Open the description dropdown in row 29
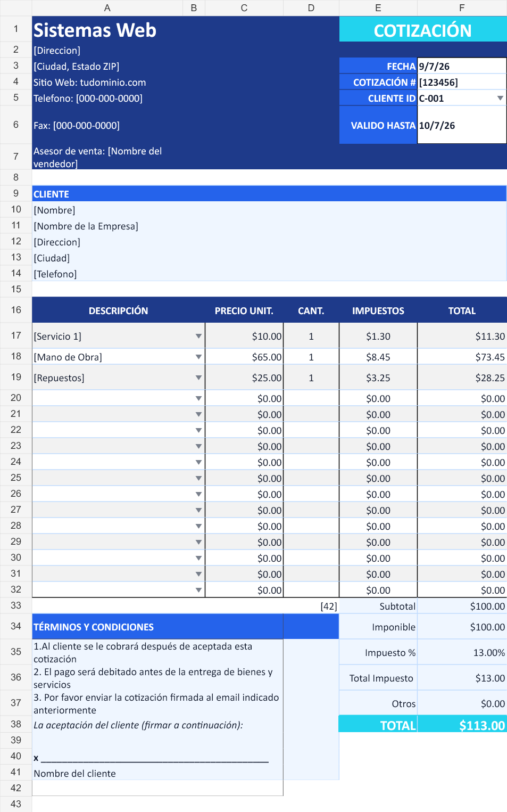This screenshot has width=507, height=812. (x=198, y=542)
